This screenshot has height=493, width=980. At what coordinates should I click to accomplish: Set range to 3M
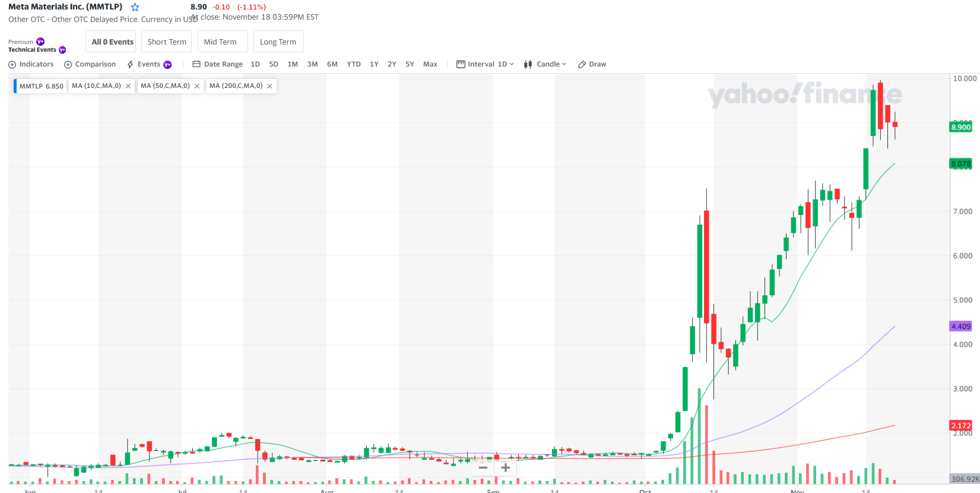pos(312,64)
